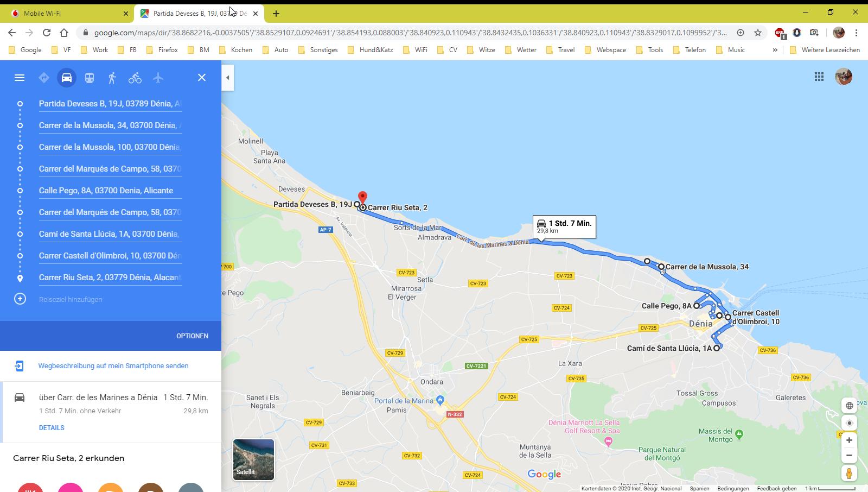Add another destination via plus icon

pyautogui.click(x=20, y=299)
